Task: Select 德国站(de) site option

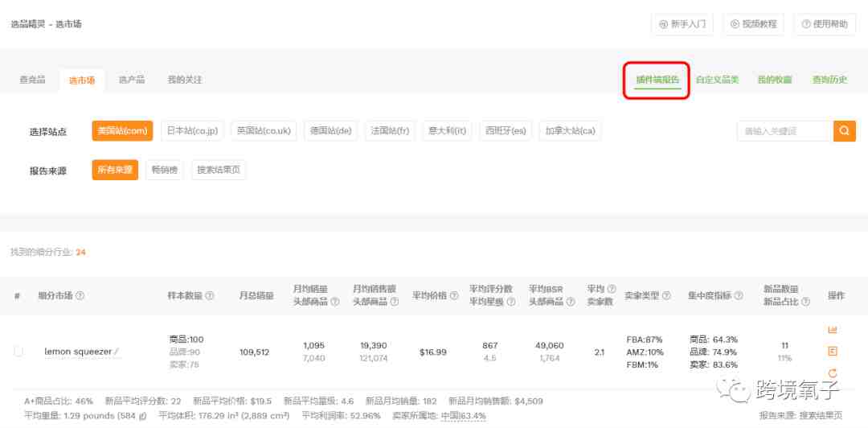Action: click(x=331, y=131)
